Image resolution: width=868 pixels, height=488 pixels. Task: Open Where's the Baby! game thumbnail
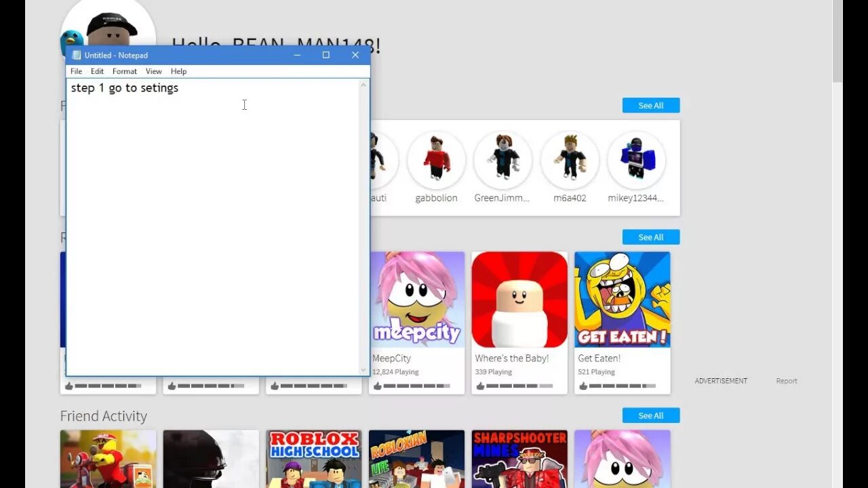point(519,300)
